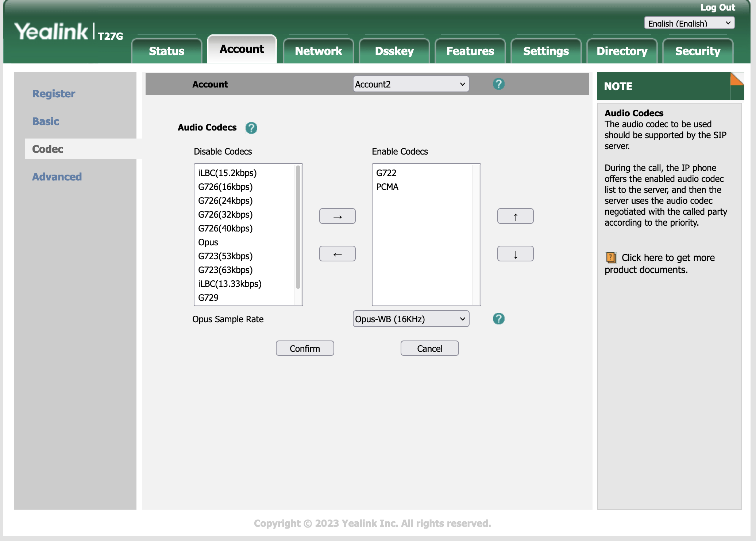The height and width of the screenshot is (541, 756).
Task: Select G722 in Enable Codecs list
Action: pos(386,173)
